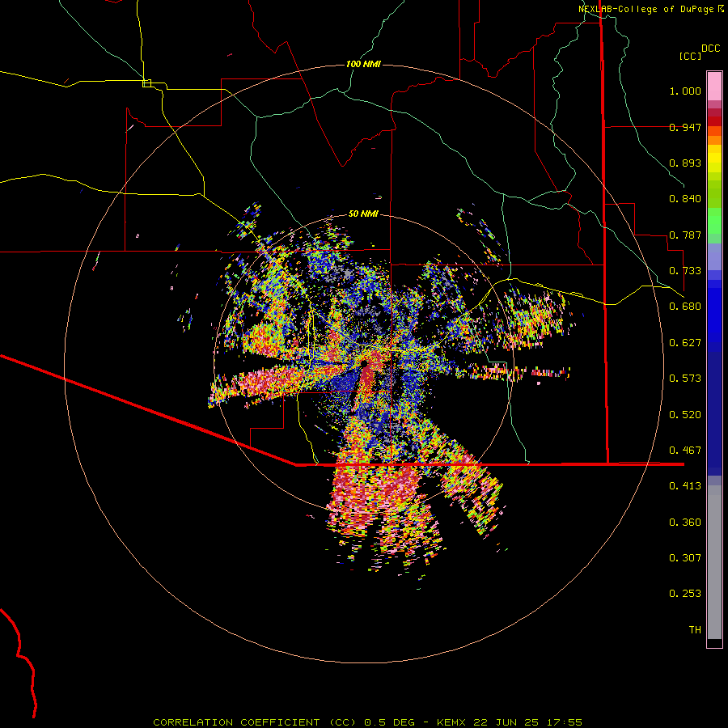Screen dimensions: 728x728
Task: Click the 50 NMI range ring label
Action: point(363,214)
